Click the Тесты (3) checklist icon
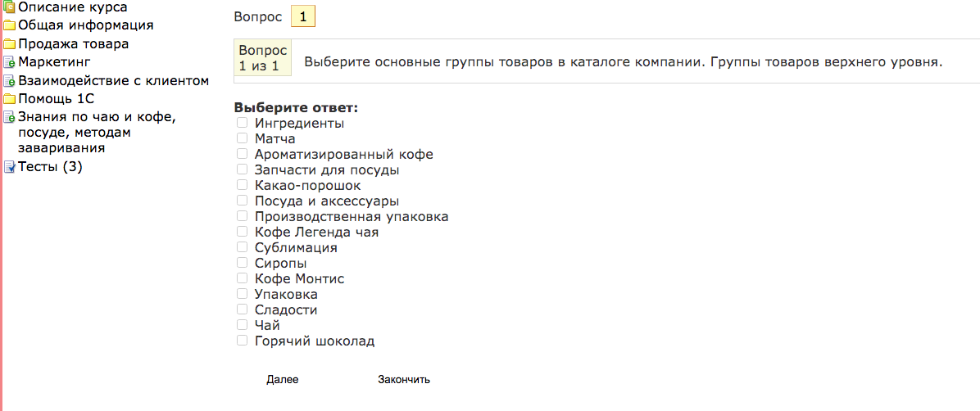The image size is (980, 411). [x=9, y=167]
